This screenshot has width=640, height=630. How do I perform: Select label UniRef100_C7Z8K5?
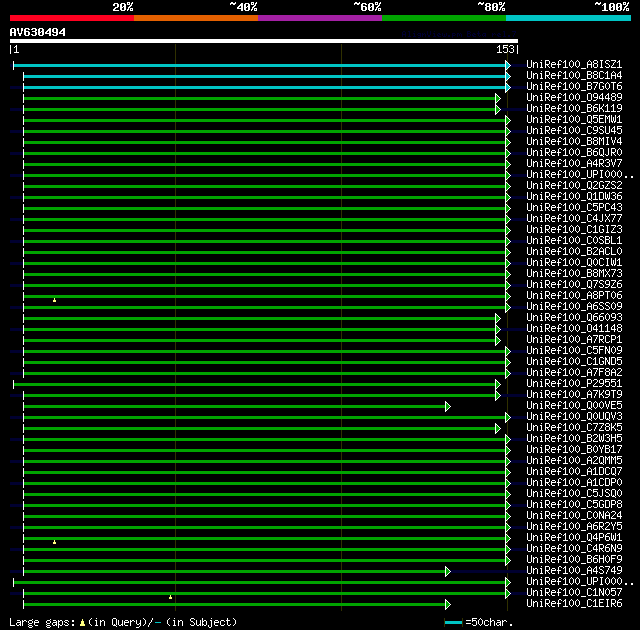click(574, 428)
